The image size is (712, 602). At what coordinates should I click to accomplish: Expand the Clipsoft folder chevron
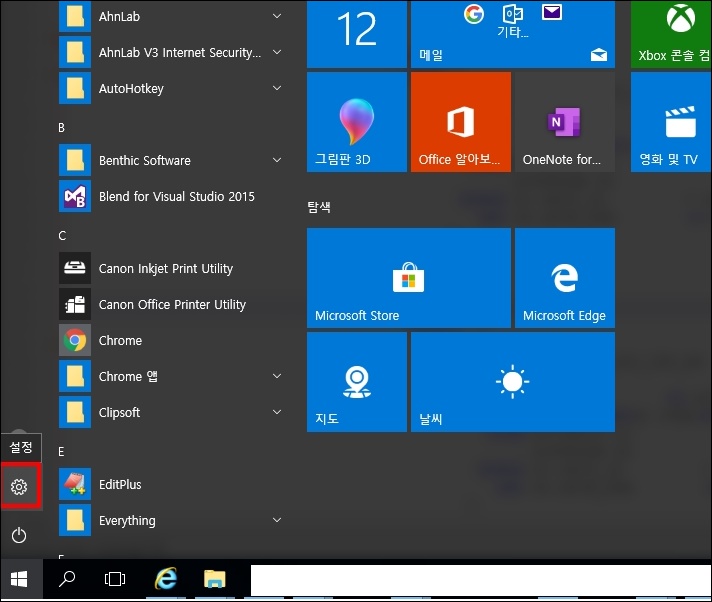(x=277, y=412)
